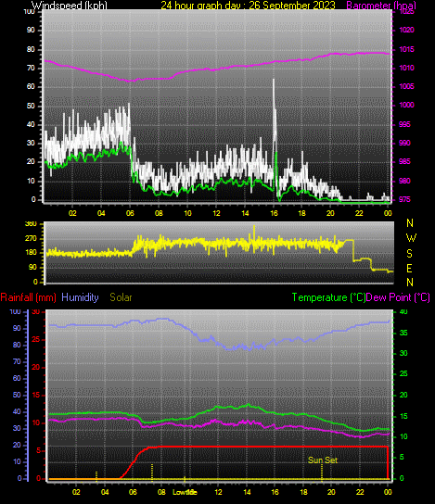Screen dimensions: 435x504
Task: Click '985' on the barometer axis
Action: point(404,162)
